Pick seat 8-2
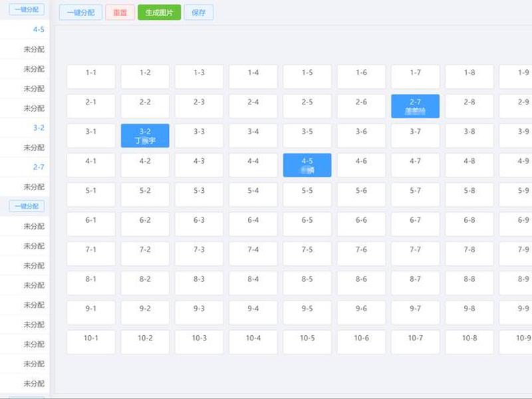 coord(145,283)
